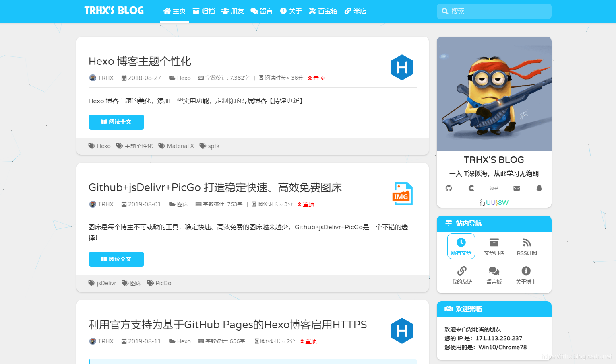Open the CSDN 'C' social icon
Viewport: 616px width, 364px height.
[471, 188]
